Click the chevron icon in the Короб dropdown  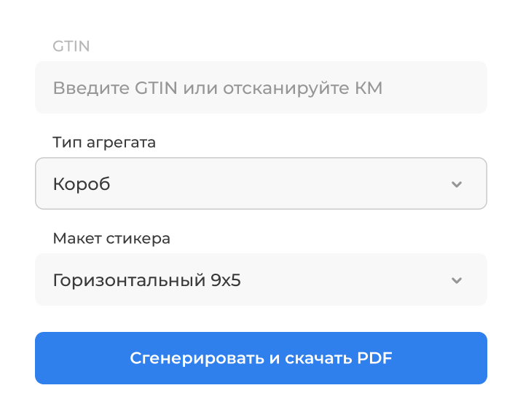(x=456, y=184)
